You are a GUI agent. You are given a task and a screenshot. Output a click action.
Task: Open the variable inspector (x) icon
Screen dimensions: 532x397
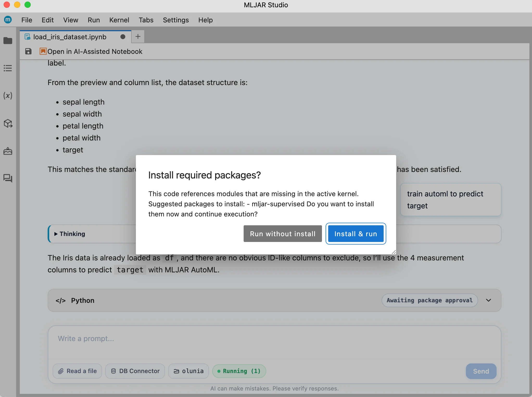coord(8,95)
